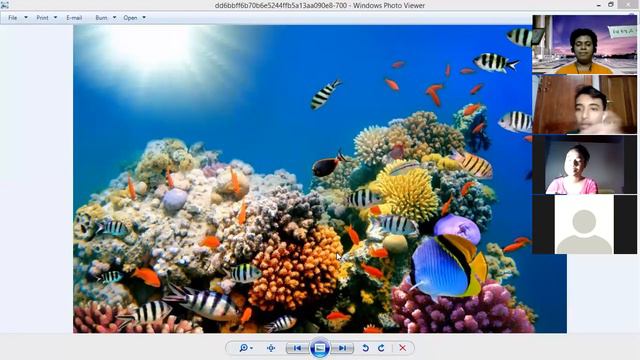Select the participant tile with avatar placeholder

tap(584, 224)
